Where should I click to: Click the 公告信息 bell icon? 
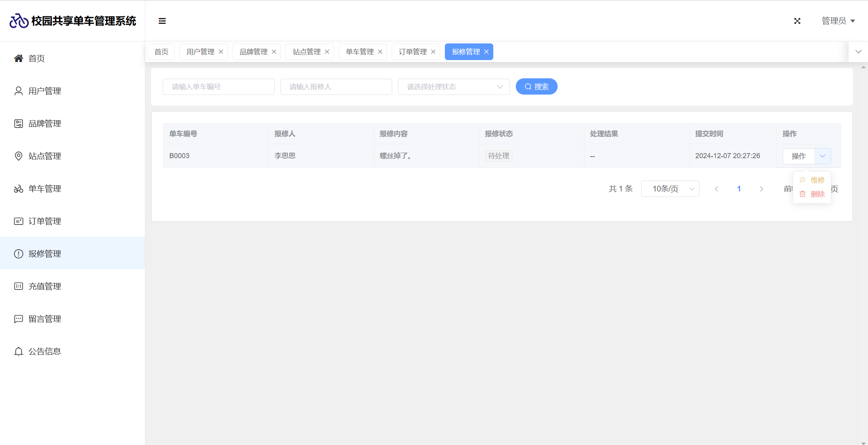pyautogui.click(x=18, y=352)
